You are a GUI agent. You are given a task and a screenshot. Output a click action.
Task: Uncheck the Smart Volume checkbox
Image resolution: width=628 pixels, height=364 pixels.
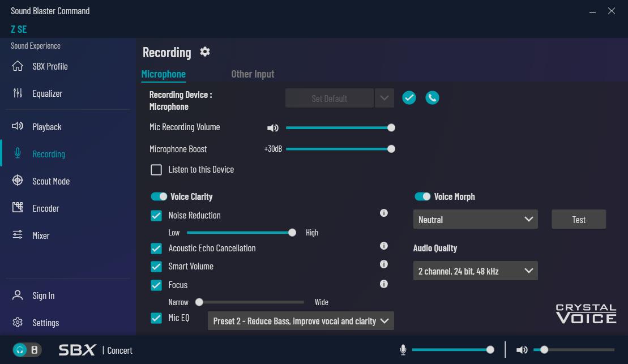click(156, 267)
